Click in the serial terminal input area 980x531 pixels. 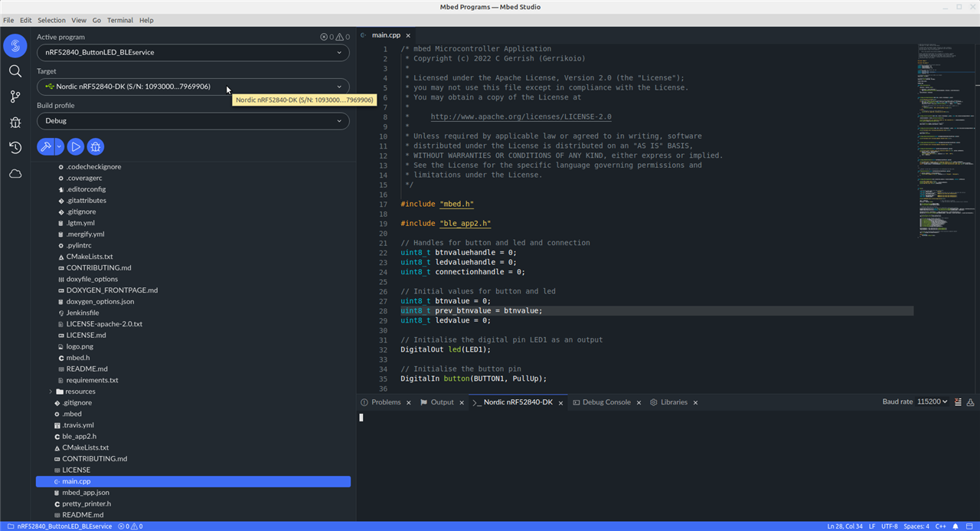668,465
